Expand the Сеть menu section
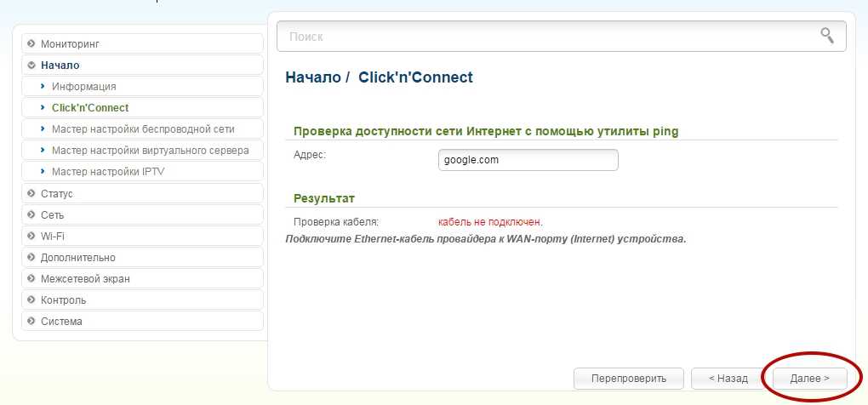Viewport: 868px width, 405px height. click(x=52, y=215)
